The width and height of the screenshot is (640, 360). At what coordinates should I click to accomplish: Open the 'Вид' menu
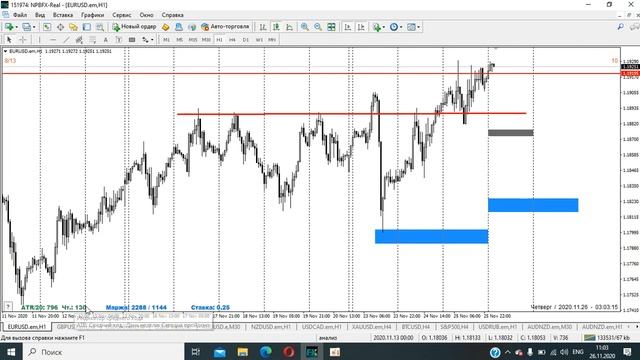pyautogui.click(x=40, y=15)
